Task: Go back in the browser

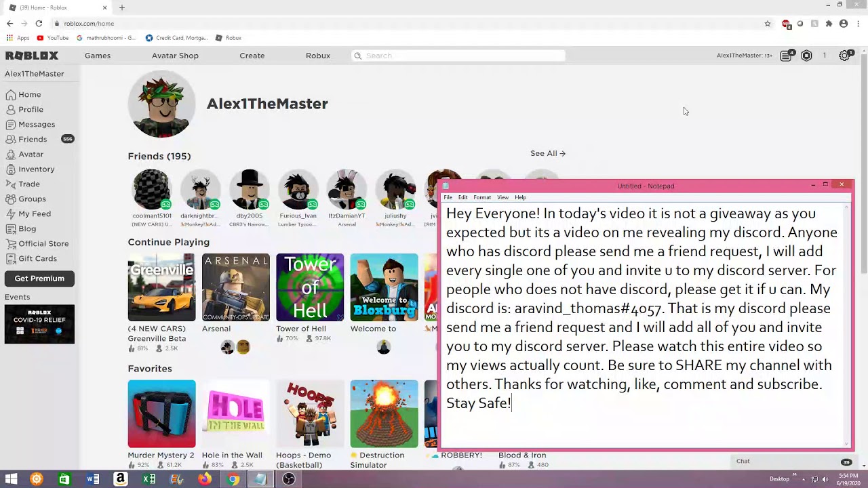Action: tap(9, 24)
